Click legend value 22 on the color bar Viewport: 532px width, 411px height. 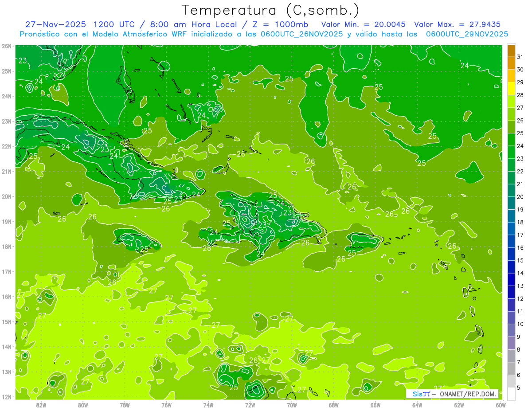(x=520, y=171)
